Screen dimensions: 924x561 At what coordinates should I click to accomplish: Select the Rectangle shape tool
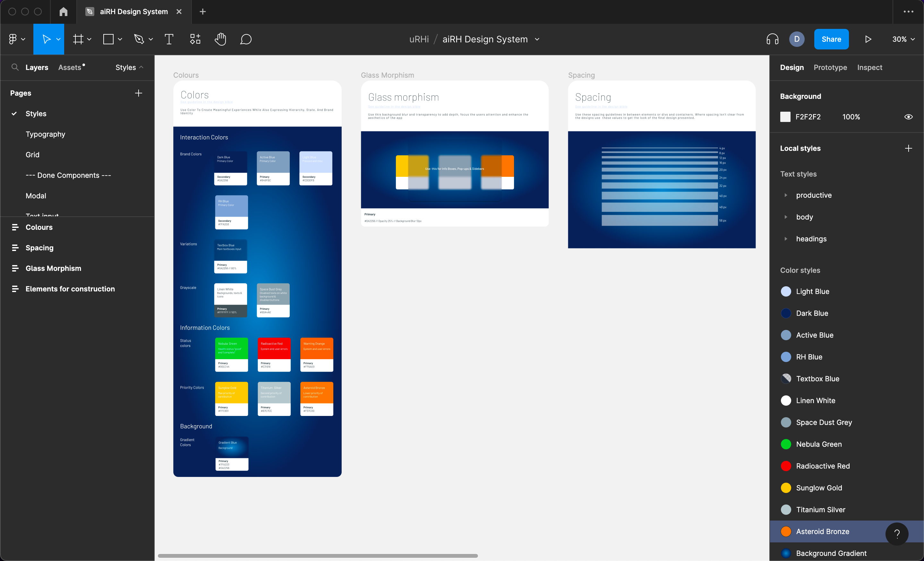[109, 39]
